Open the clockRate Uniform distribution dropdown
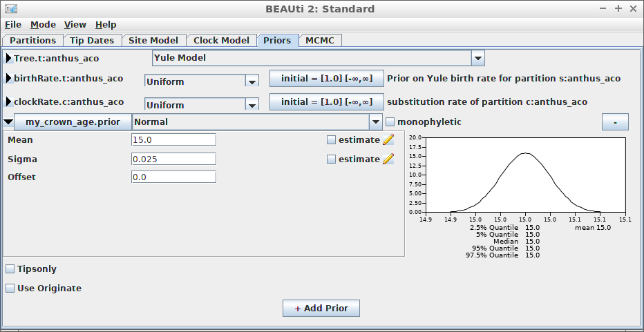The image size is (644, 332). point(252,105)
